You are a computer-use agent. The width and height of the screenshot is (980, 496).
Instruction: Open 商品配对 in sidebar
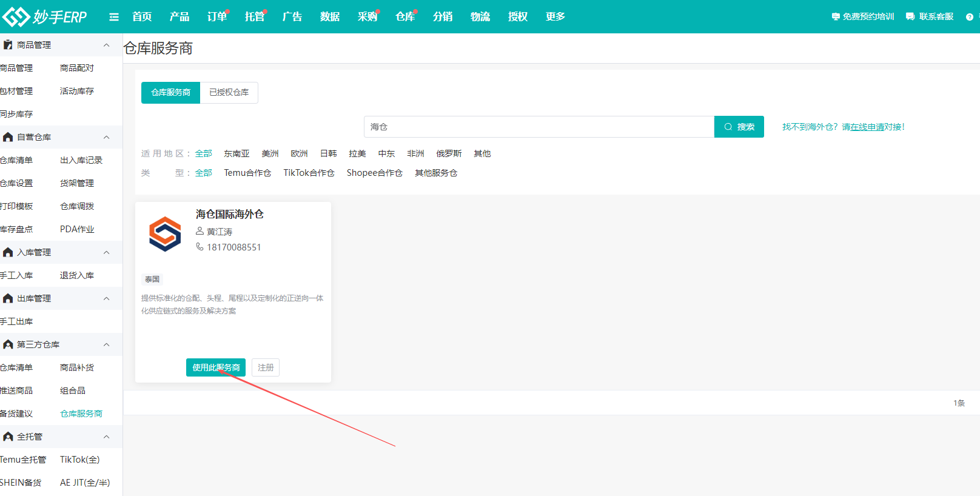77,68
